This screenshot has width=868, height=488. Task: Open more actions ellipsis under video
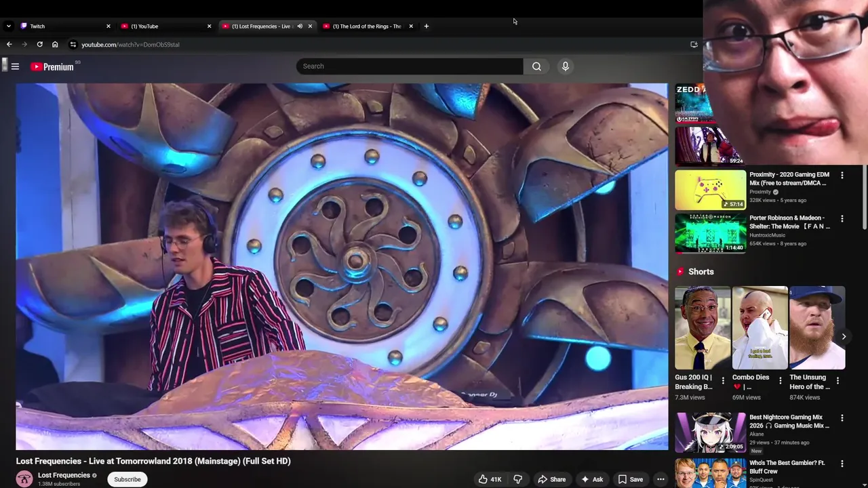click(660, 479)
